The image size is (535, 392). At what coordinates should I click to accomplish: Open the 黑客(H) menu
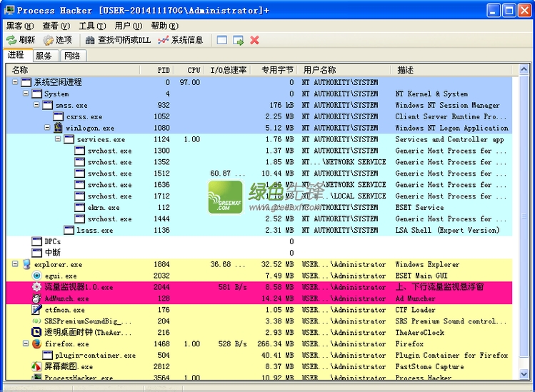point(20,26)
